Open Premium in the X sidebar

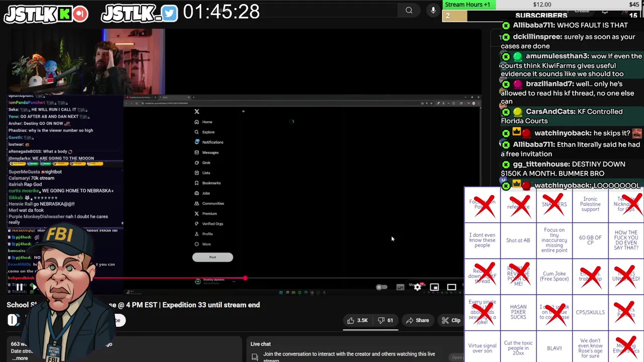point(206,214)
